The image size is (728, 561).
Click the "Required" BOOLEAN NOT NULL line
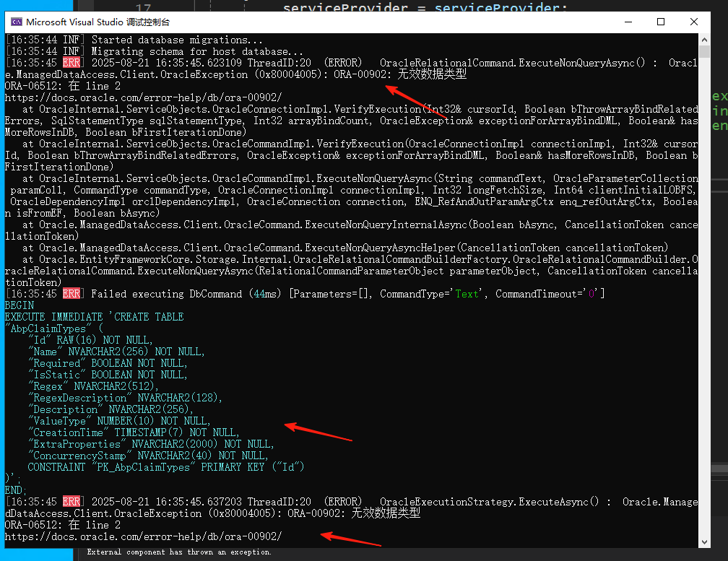click(x=108, y=363)
